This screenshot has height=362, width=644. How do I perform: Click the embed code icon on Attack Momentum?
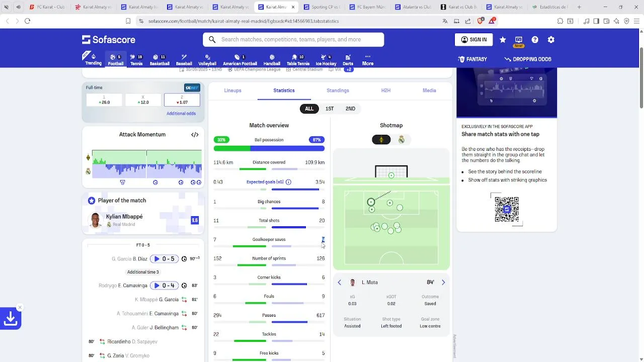(x=195, y=135)
